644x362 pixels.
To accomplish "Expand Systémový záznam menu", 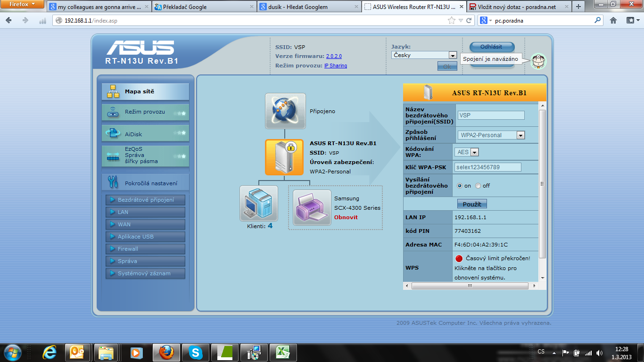I will [x=145, y=273].
